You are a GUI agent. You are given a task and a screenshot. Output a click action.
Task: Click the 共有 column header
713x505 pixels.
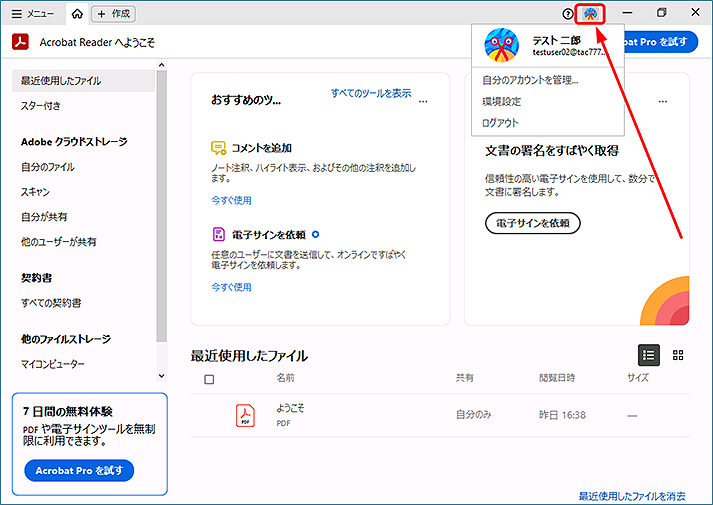[465, 378]
